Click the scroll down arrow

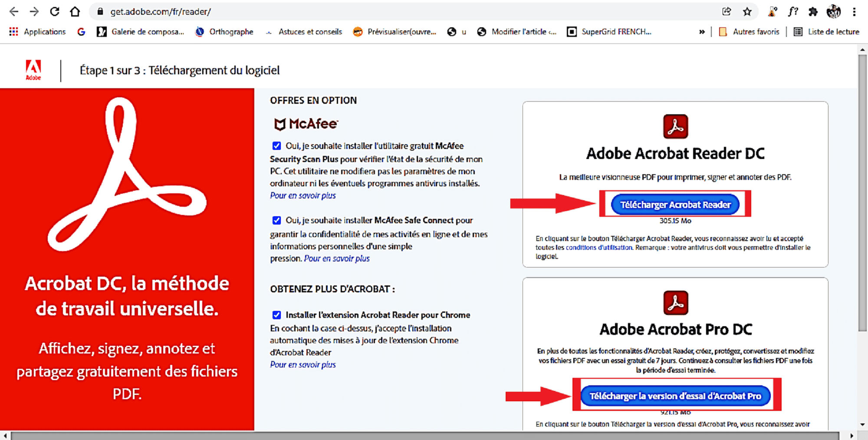(x=862, y=424)
